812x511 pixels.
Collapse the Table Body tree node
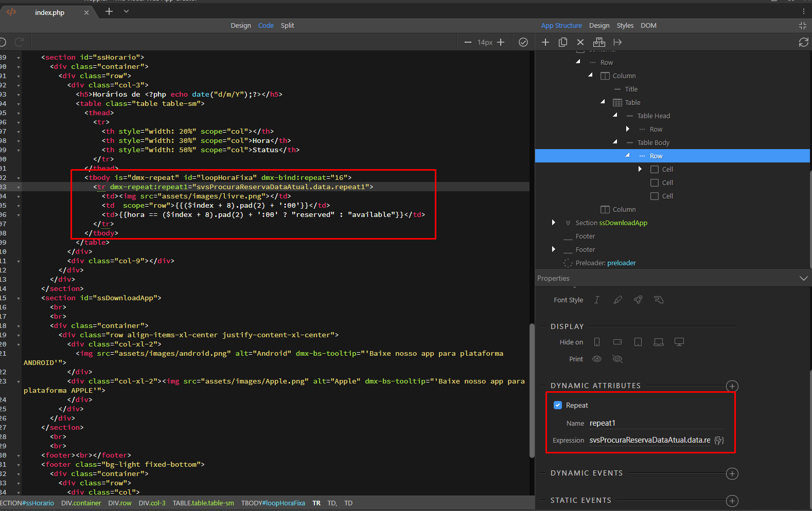point(615,142)
